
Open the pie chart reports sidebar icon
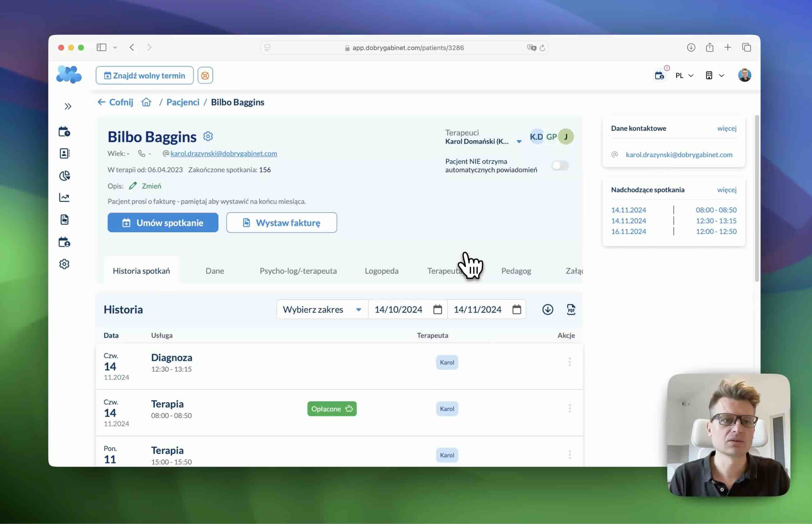[x=64, y=175]
